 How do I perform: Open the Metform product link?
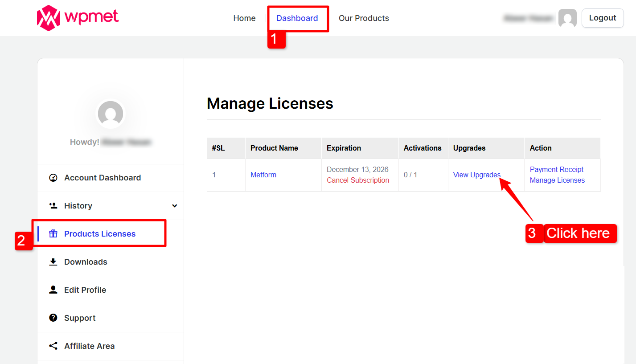click(x=263, y=175)
